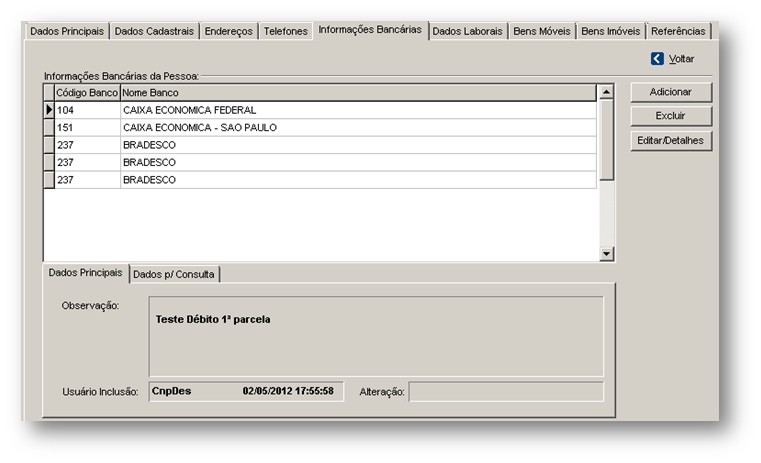Click bank code 151 cell
The height and width of the screenshot is (463, 761).
tap(87, 128)
